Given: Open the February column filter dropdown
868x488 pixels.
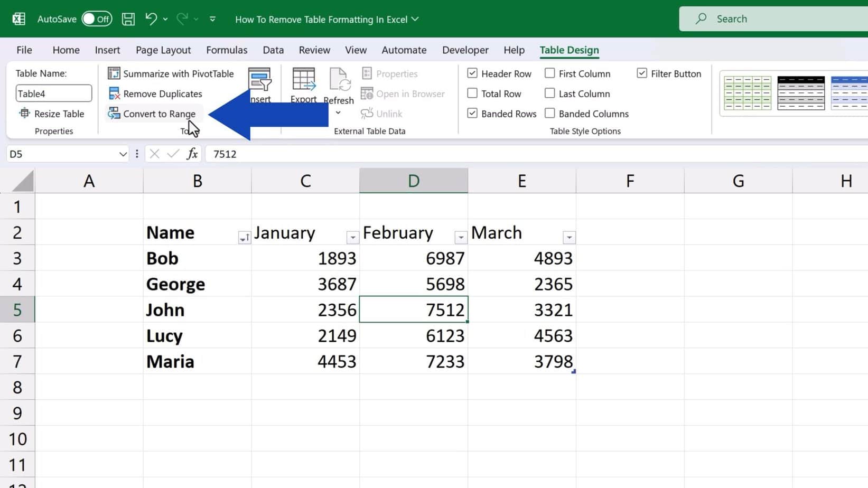Looking at the screenshot, I should point(460,238).
